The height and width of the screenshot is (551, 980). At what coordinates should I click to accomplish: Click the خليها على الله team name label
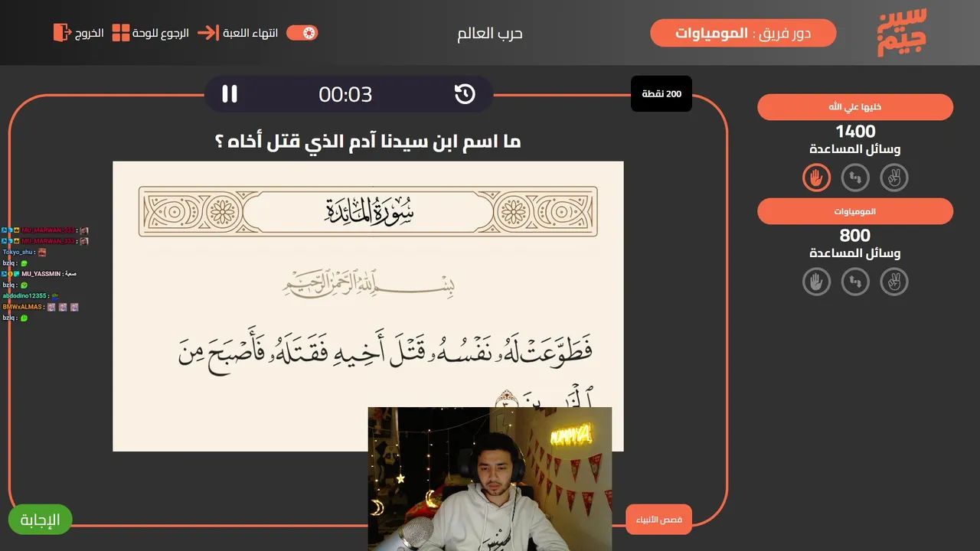855,107
